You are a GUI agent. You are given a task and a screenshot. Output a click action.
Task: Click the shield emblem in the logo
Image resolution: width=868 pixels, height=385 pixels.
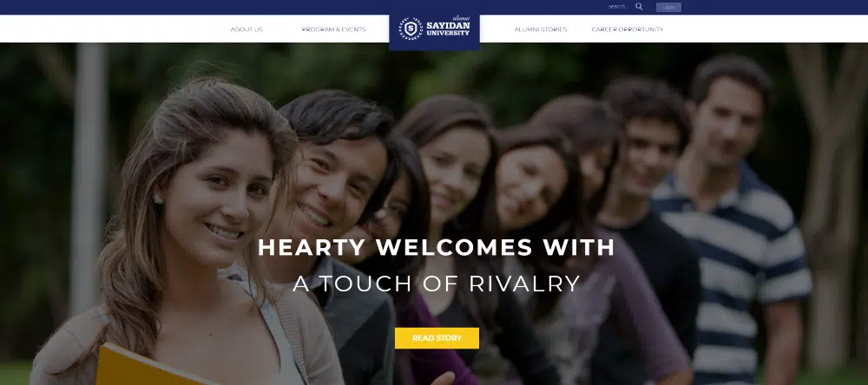click(x=411, y=29)
